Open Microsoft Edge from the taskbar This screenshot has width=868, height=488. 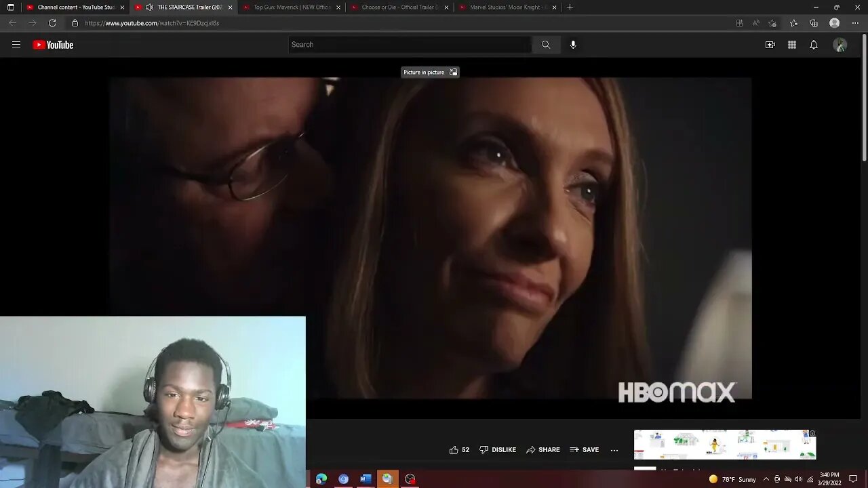pyautogui.click(x=321, y=479)
